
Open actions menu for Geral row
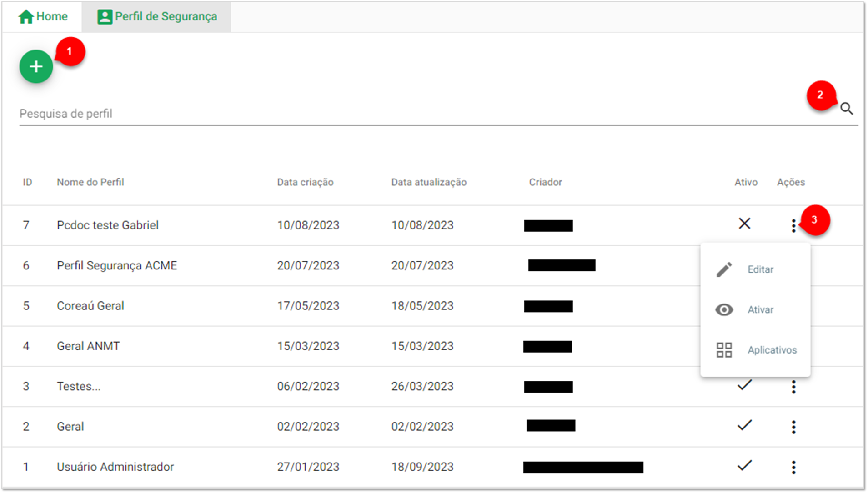pos(793,427)
